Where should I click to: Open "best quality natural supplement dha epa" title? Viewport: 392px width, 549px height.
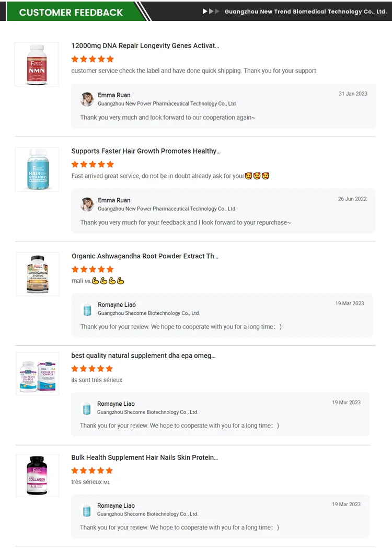tap(143, 356)
